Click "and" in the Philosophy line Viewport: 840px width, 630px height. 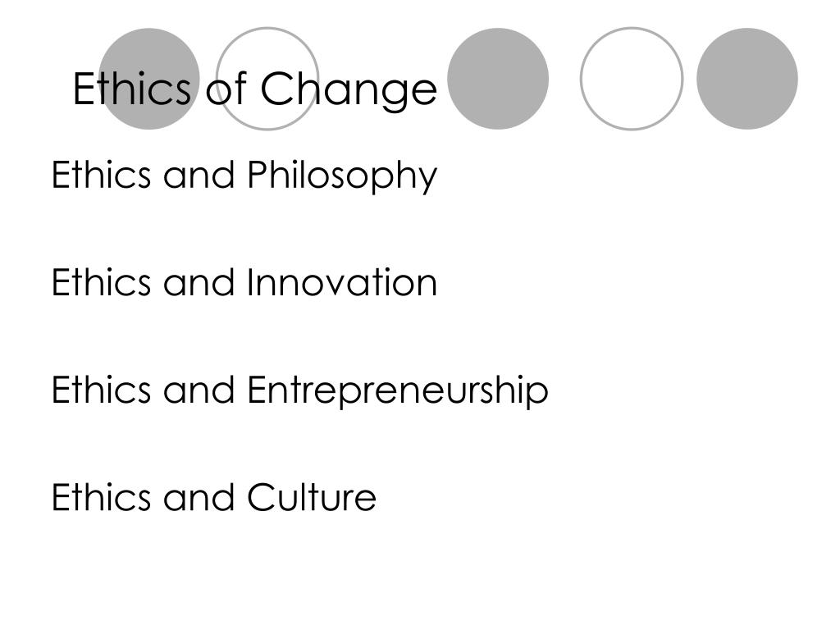199,175
